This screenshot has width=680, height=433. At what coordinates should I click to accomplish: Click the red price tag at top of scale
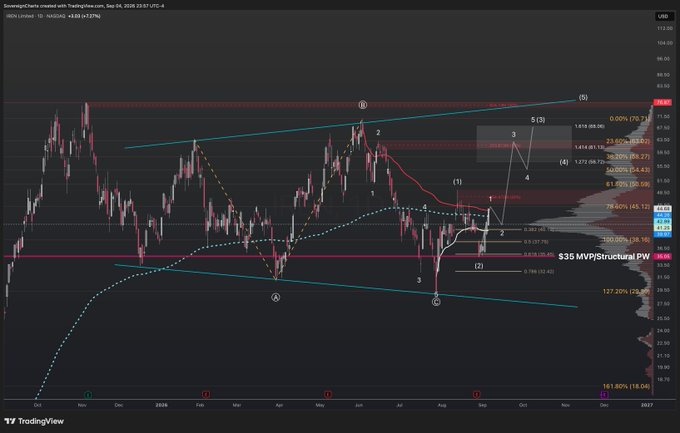click(x=664, y=103)
